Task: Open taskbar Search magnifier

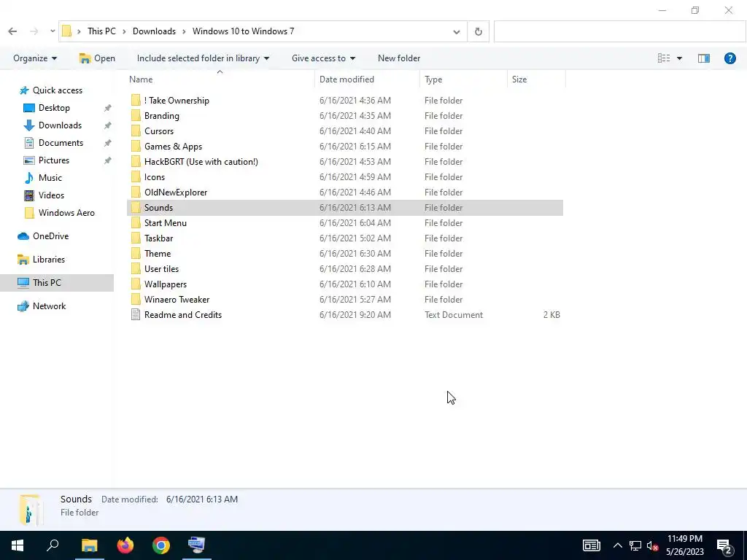Action: pyautogui.click(x=53, y=545)
